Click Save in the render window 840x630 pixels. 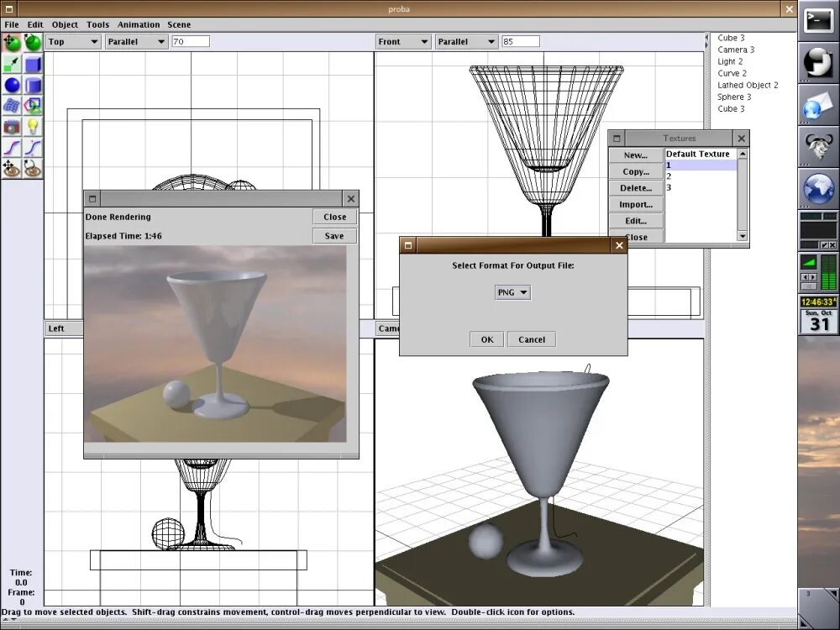(334, 236)
